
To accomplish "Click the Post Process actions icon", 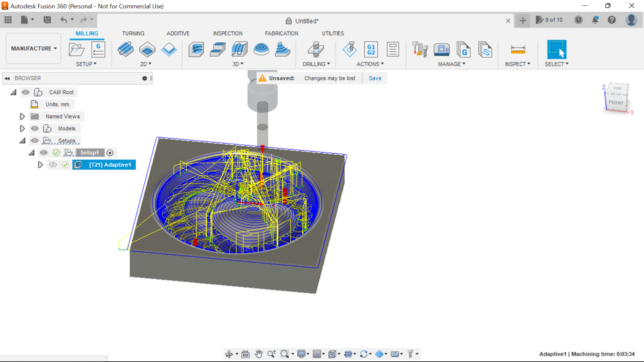I will (371, 49).
